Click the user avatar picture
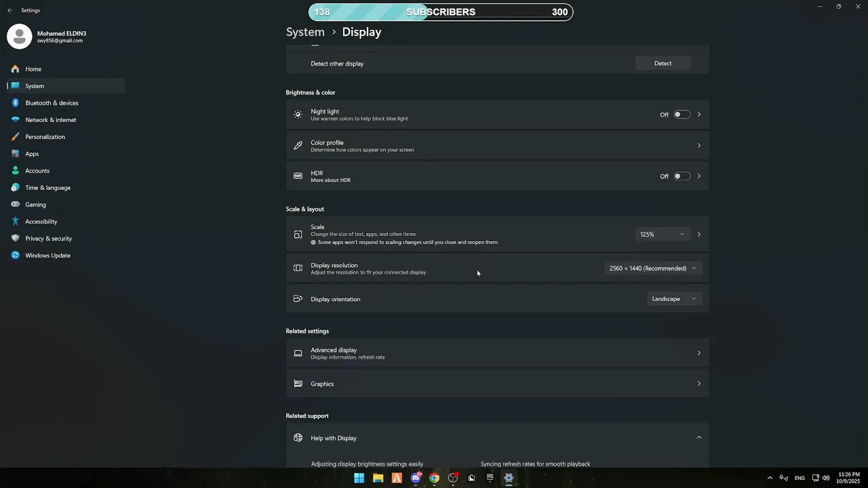 [20, 37]
